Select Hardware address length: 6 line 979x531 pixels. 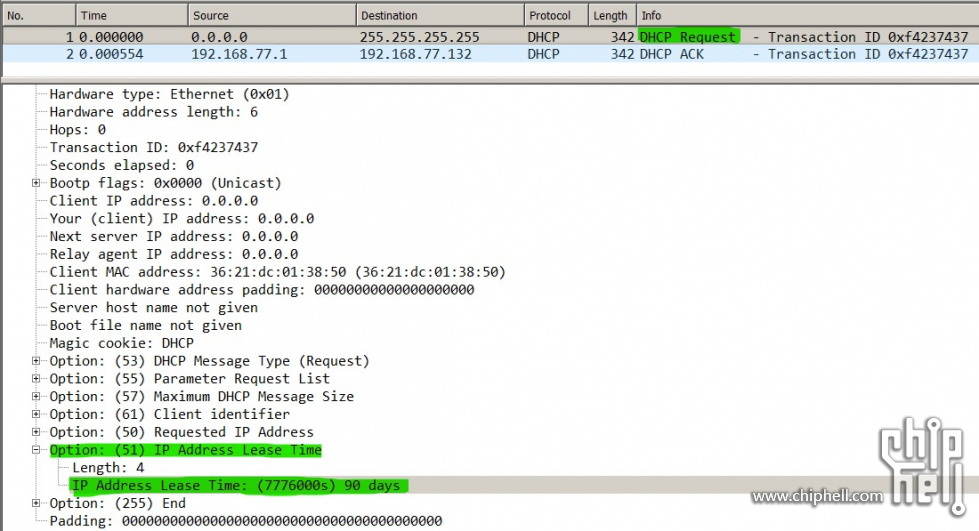154,112
